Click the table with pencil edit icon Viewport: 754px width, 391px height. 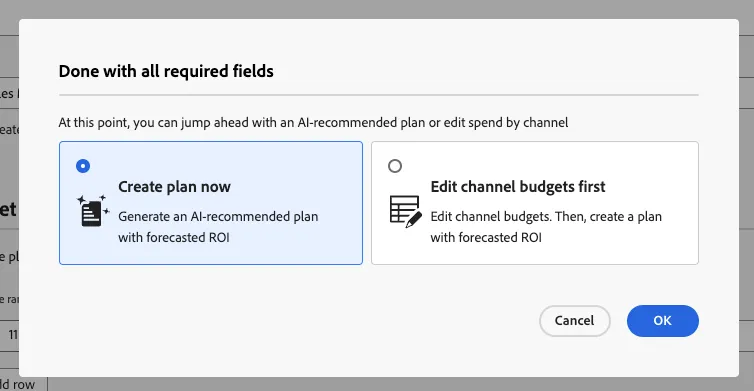point(405,212)
